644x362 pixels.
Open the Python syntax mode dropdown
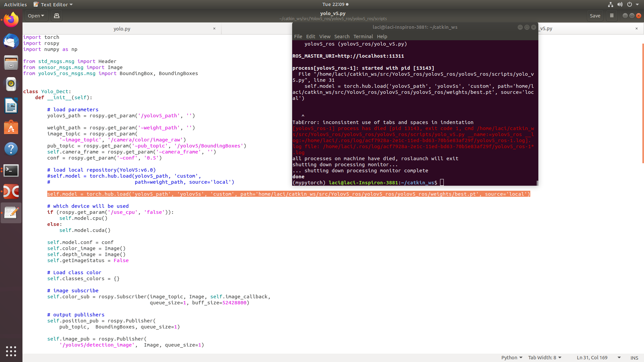[512, 357]
